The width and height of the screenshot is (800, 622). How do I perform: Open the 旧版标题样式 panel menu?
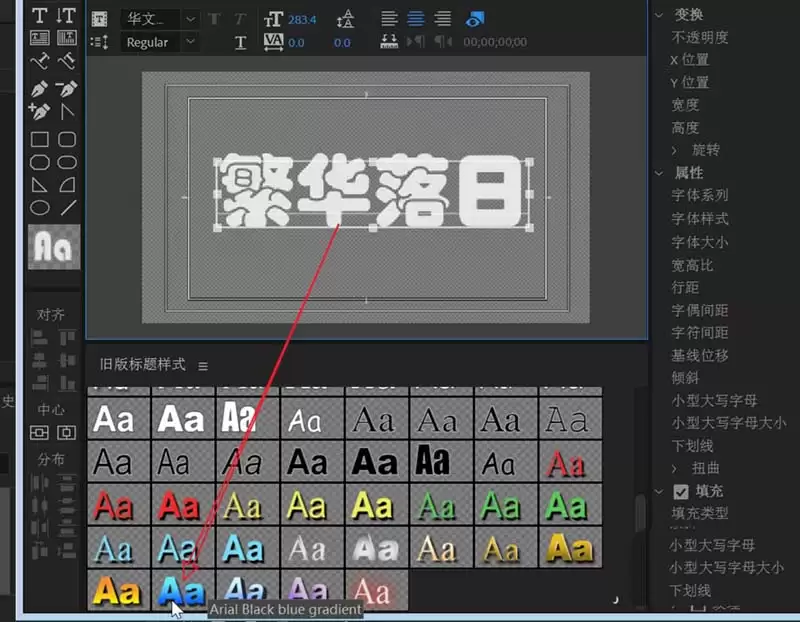pos(203,366)
